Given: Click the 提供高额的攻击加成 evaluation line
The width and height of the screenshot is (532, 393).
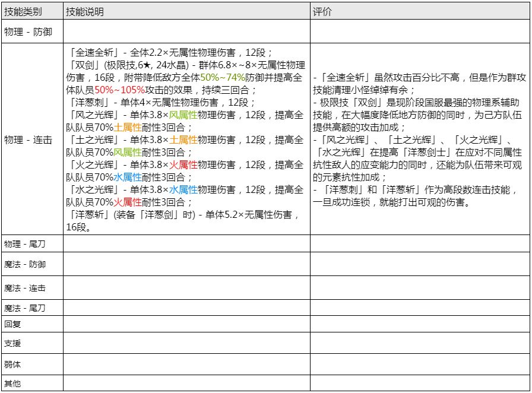Looking at the screenshot, I should pos(359,127).
